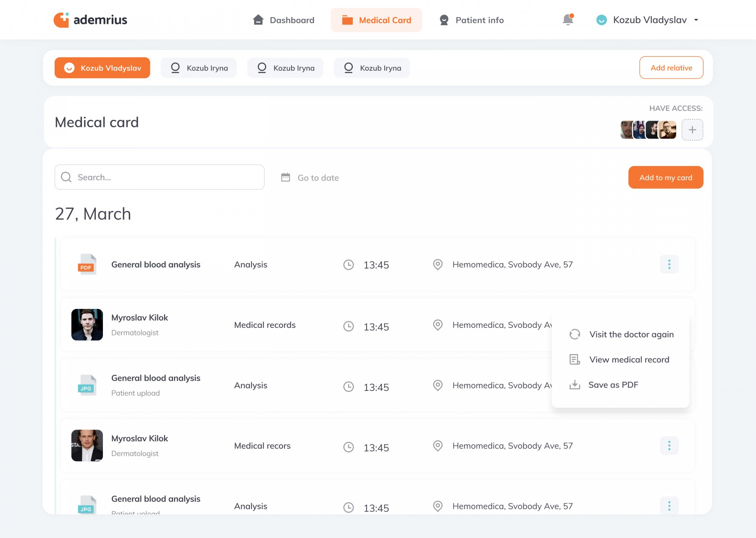
Task: Click the Search input field
Action: 160,177
